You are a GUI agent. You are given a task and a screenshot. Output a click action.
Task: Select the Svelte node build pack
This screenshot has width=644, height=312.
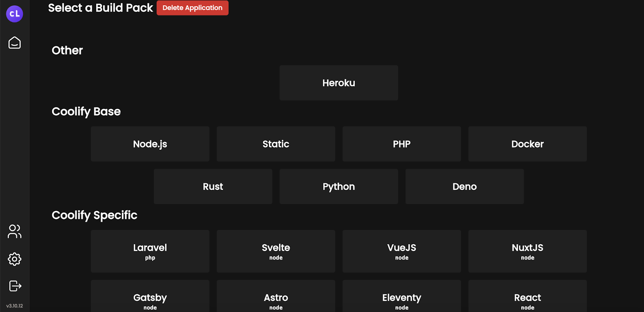[x=276, y=251]
